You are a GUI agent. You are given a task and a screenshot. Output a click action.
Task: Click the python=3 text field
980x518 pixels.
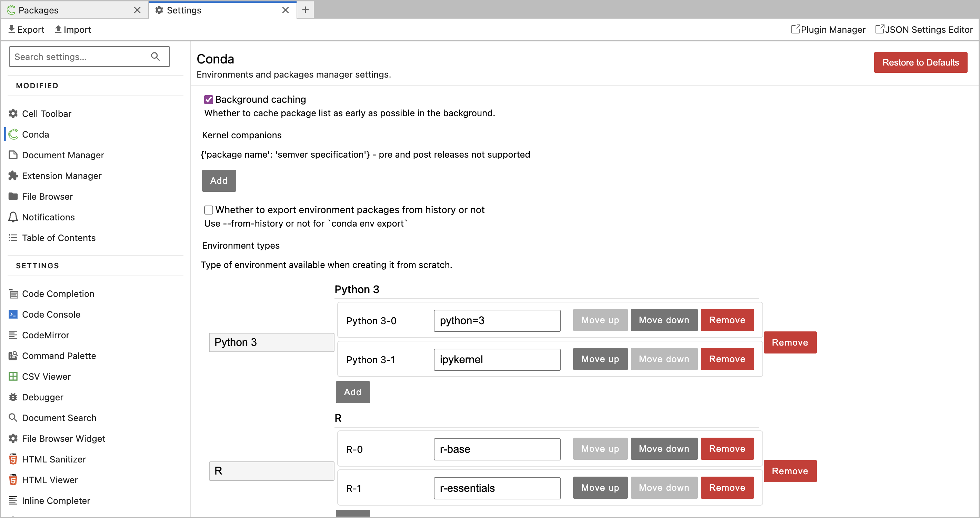497,320
